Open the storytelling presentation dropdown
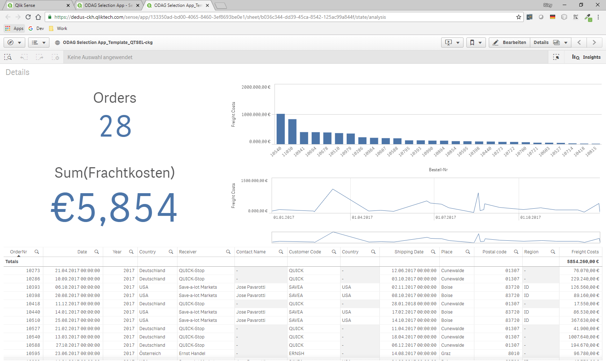606x364 pixels. (x=452, y=43)
